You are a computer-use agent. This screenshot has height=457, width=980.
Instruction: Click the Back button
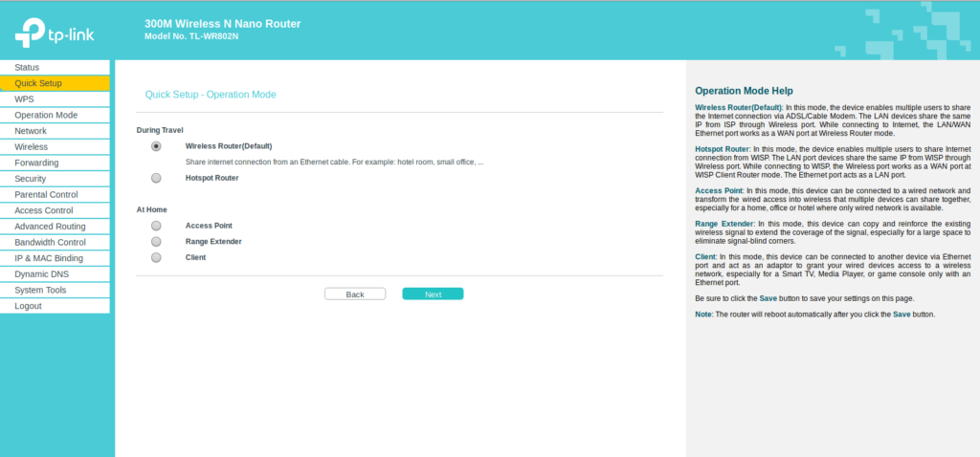pyautogui.click(x=355, y=294)
